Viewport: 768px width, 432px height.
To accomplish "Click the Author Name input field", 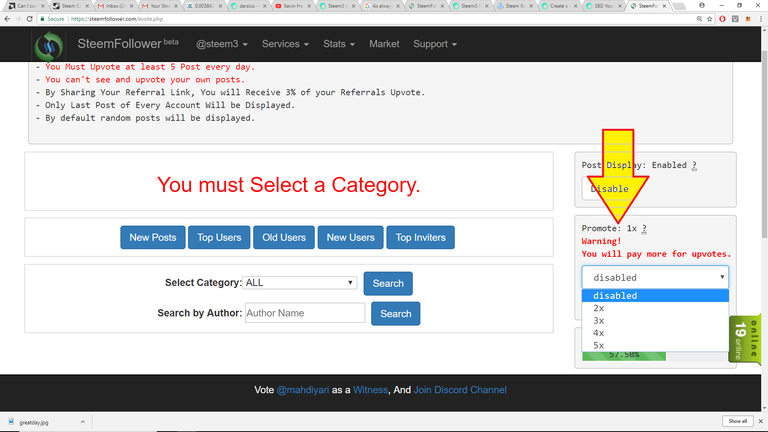I will tap(305, 313).
